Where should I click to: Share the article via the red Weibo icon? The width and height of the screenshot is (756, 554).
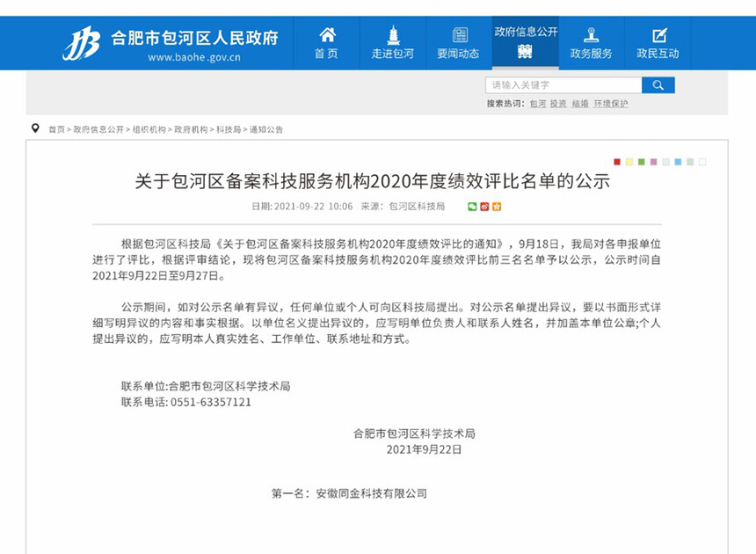(x=484, y=207)
